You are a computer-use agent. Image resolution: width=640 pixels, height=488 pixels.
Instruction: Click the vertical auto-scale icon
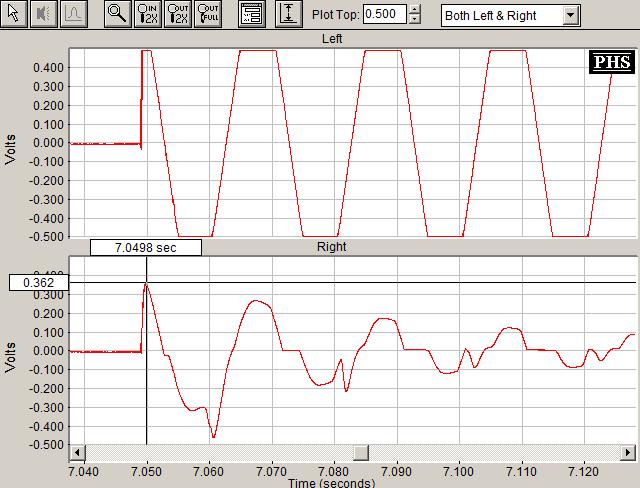(289, 14)
